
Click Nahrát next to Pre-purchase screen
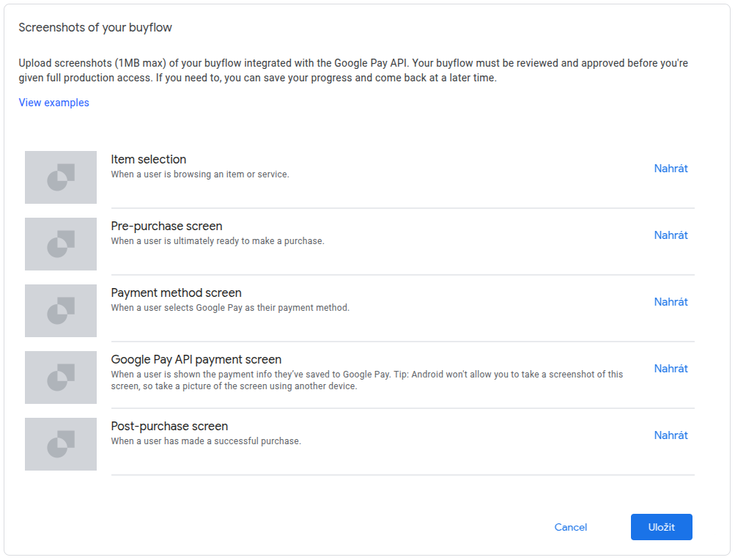(x=671, y=235)
